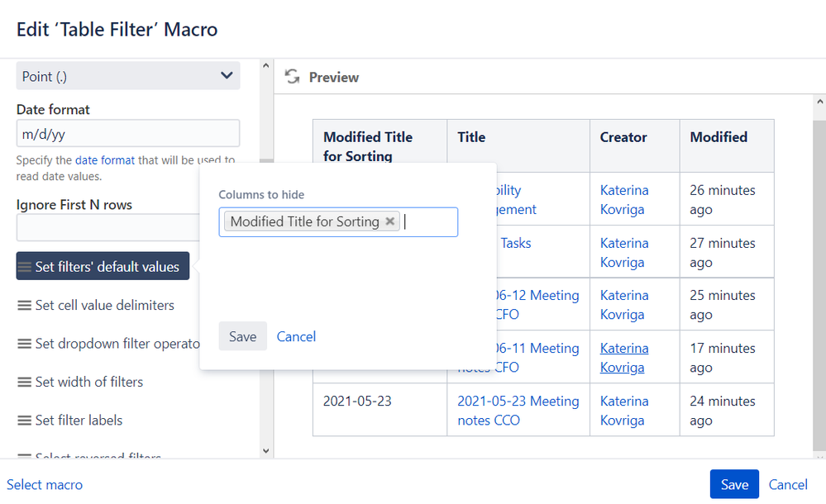The height and width of the screenshot is (504, 826).
Task: Click the Columns to hide input box
Action: (x=430, y=222)
